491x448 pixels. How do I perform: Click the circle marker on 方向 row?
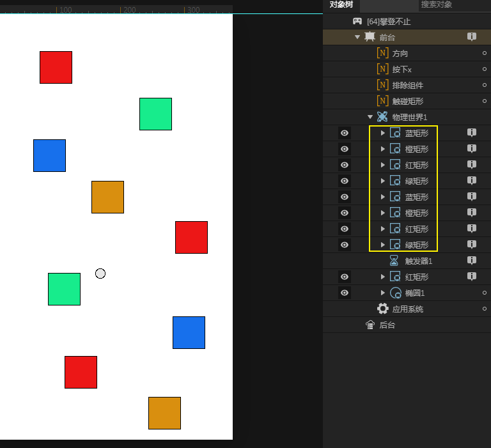pos(485,53)
